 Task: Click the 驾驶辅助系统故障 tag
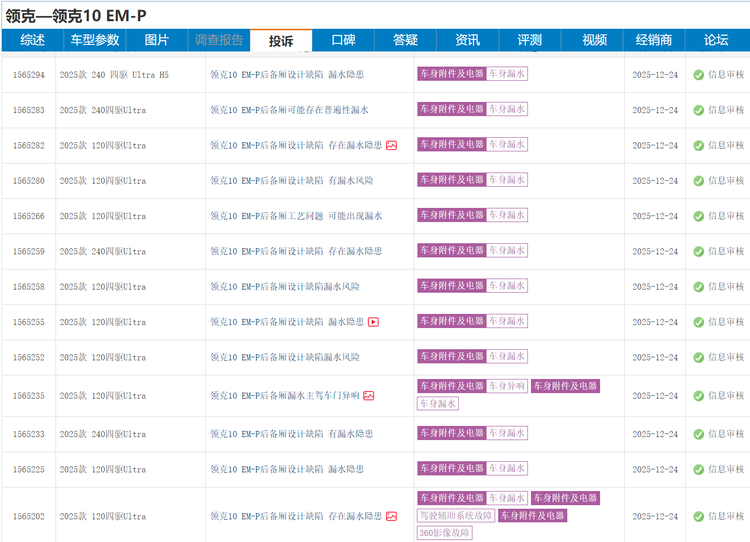pos(455,516)
